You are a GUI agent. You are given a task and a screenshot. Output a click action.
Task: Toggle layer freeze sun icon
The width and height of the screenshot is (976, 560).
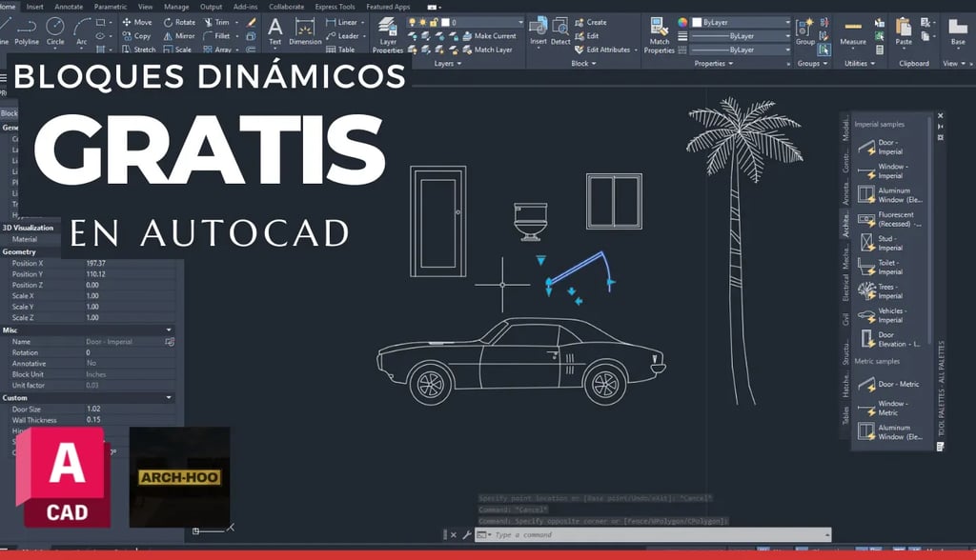[422, 23]
